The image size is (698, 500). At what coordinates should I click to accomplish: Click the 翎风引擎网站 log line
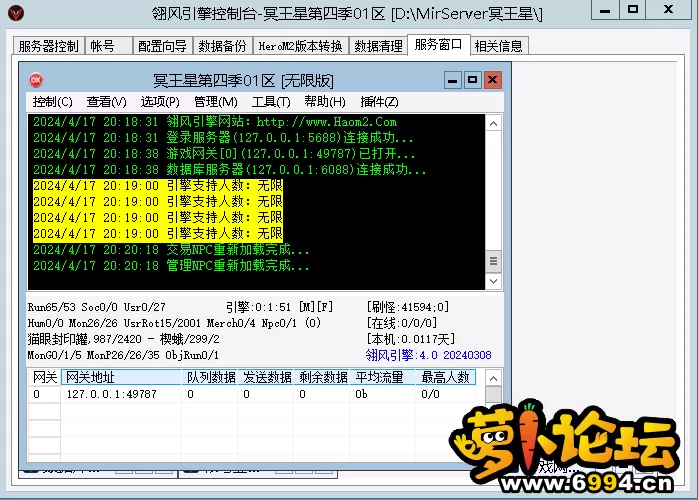click(215, 122)
